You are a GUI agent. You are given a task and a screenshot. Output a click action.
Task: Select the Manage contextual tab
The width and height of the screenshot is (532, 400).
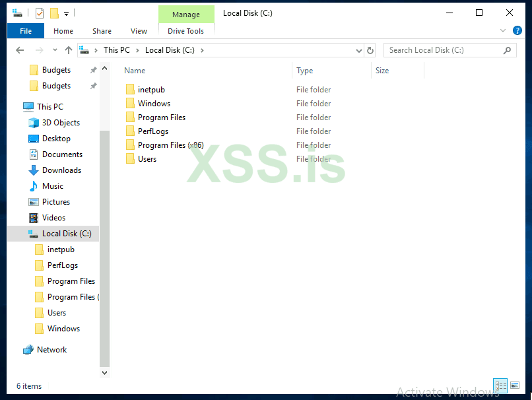186,15
